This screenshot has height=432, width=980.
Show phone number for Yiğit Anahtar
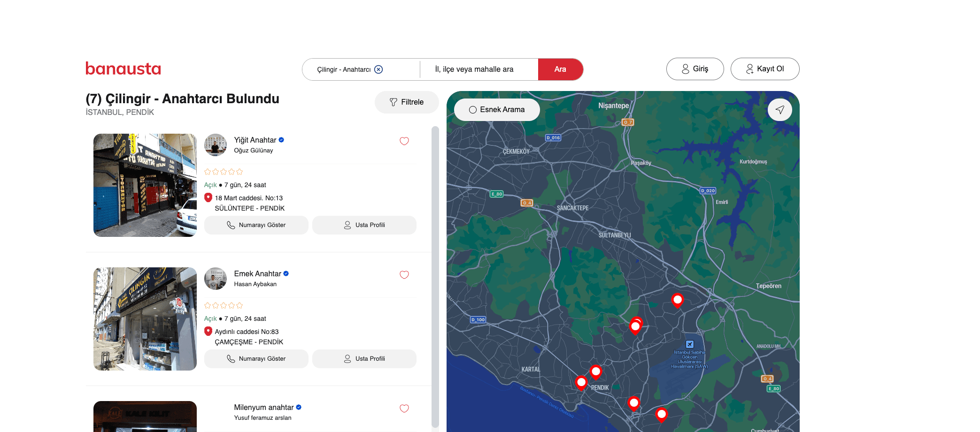click(x=256, y=225)
